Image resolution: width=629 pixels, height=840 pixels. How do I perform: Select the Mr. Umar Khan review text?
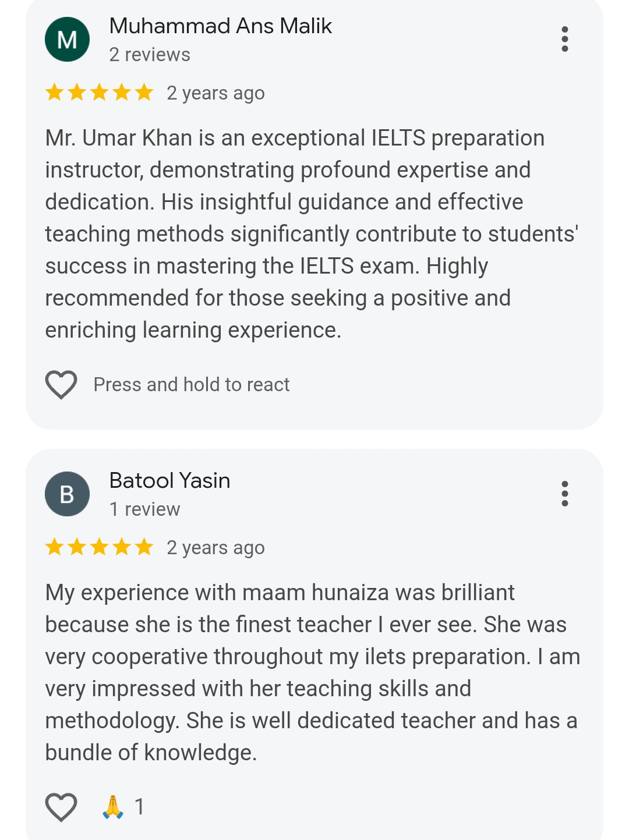tap(312, 234)
